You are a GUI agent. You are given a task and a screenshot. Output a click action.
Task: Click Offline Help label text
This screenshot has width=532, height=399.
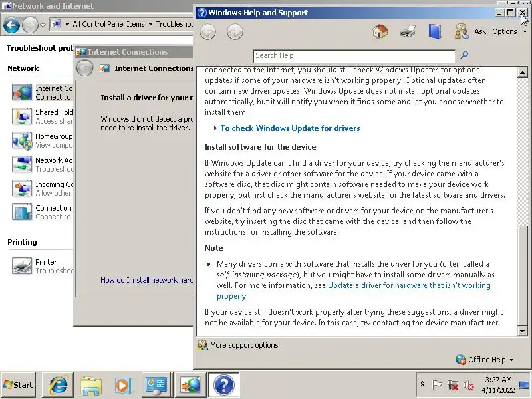tap(487, 360)
